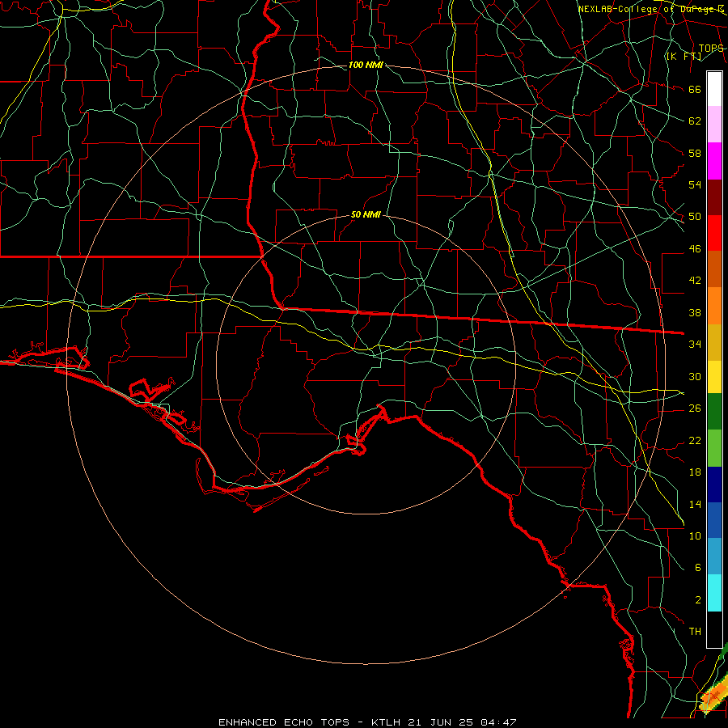Click the "46" legend value
Image resolution: width=728 pixels, height=728 pixels.
[x=695, y=248]
